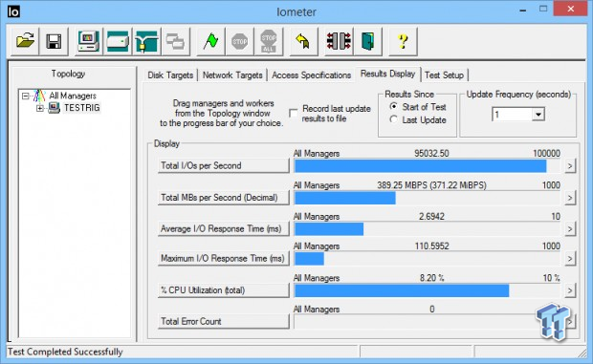Select the All Managers topology icon
The height and width of the screenshot is (364, 593).
39,96
